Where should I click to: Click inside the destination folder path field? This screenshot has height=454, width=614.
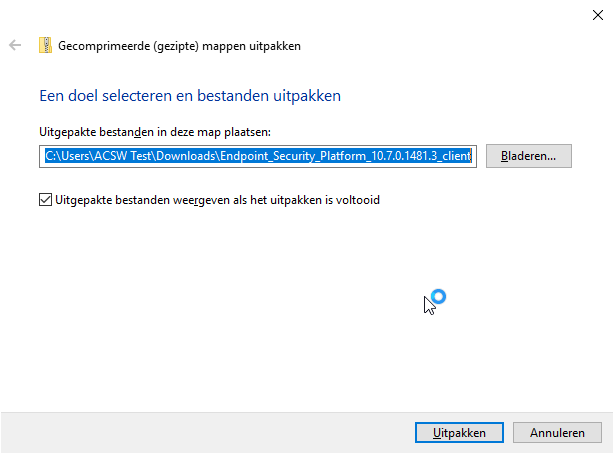click(258, 156)
